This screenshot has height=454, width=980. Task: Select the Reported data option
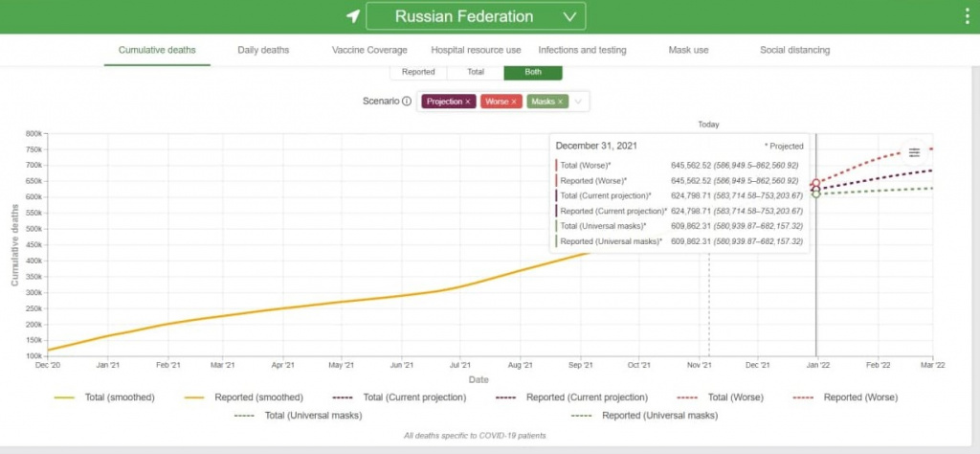coord(418,72)
